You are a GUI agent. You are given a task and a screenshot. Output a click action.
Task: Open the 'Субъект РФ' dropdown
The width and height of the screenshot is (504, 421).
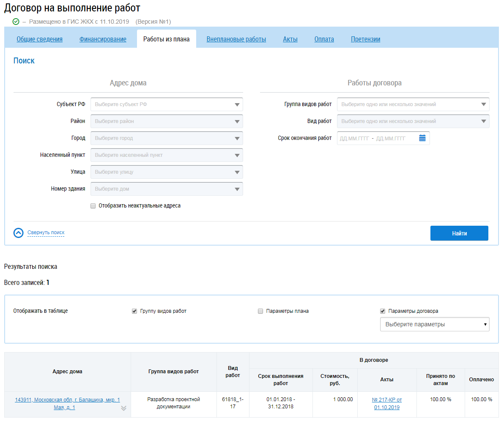click(x=167, y=104)
